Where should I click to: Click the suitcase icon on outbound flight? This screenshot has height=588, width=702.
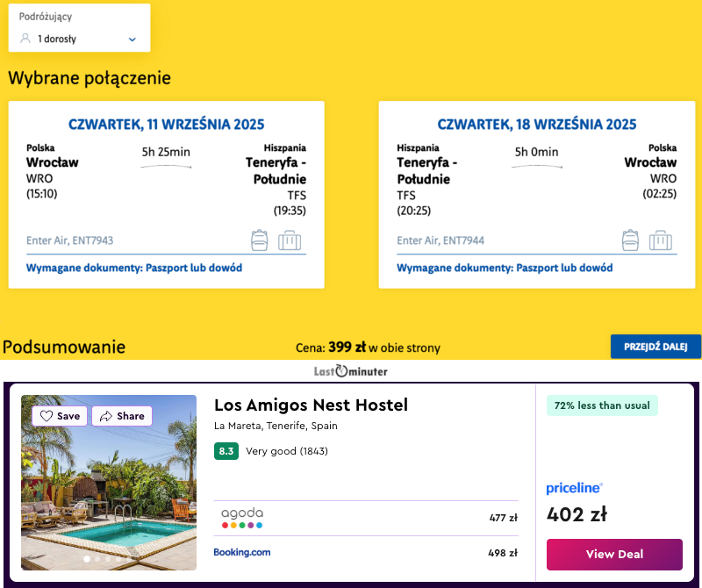[x=290, y=240]
